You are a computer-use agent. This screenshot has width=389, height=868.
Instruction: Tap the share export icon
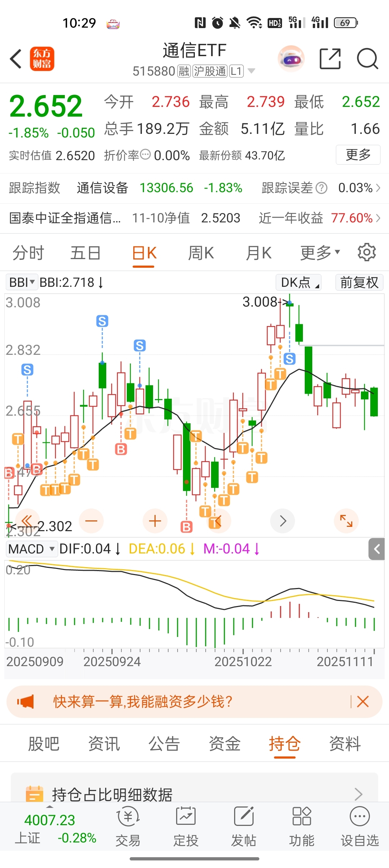point(330,59)
